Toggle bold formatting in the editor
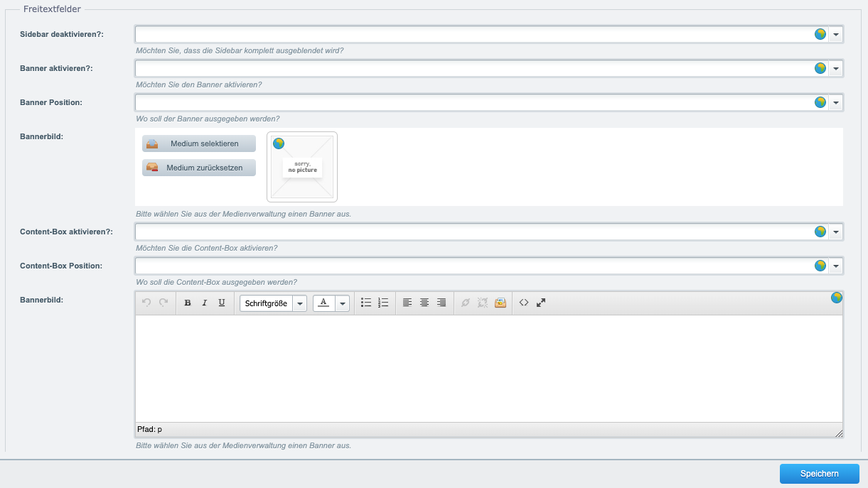Screen dimensions: 868x488 (188, 303)
